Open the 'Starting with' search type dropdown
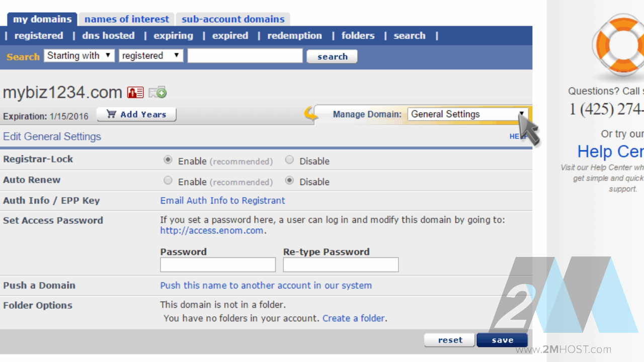The width and height of the screenshot is (644, 362). coord(79,56)
